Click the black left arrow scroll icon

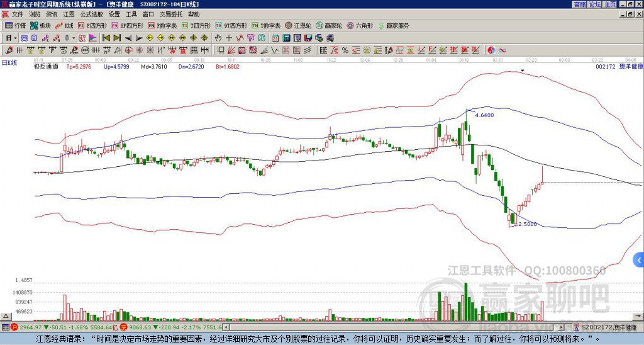coord(128,38)
